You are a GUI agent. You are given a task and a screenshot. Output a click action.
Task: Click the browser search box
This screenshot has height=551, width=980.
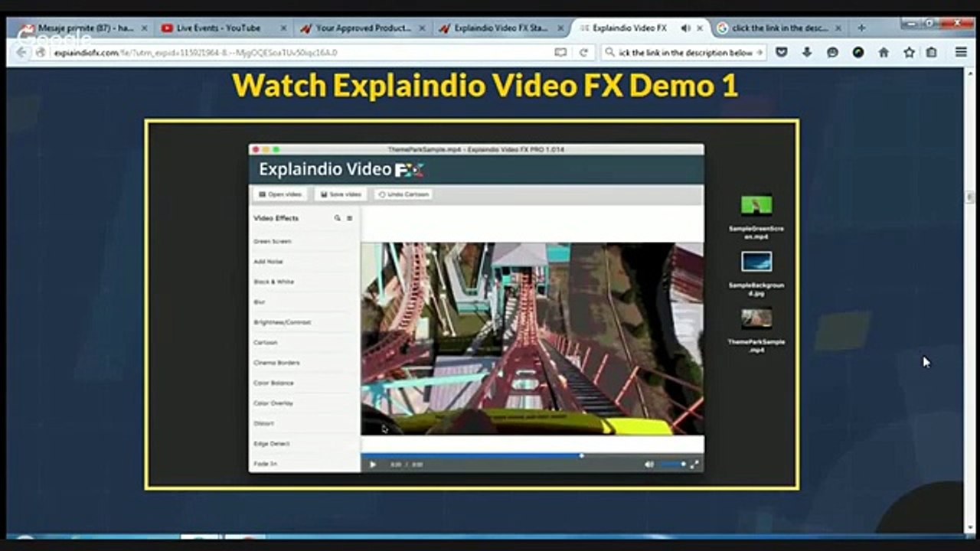pyautogui.click(x=684, y=53)
